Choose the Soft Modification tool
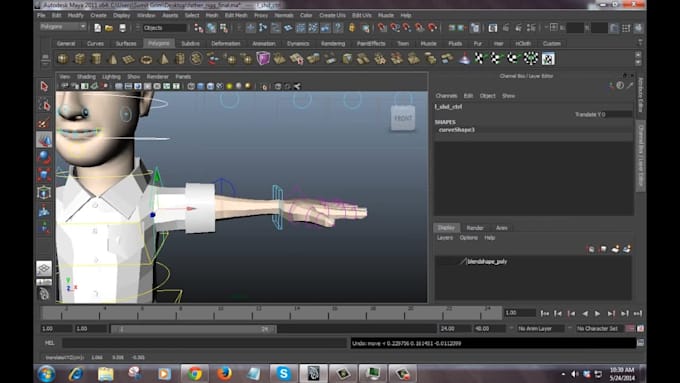This screenshot has width=680, height=383. click(x=44, y=210)
